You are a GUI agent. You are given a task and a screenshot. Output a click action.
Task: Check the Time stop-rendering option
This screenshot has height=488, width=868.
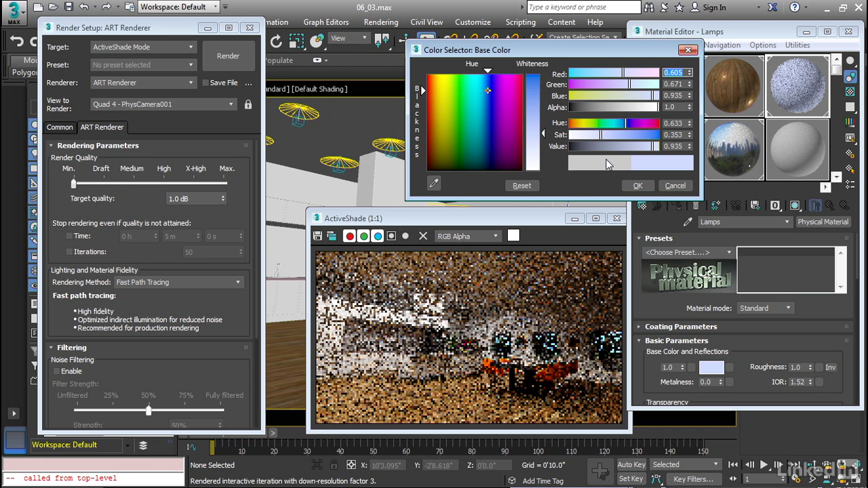(69, 236)
